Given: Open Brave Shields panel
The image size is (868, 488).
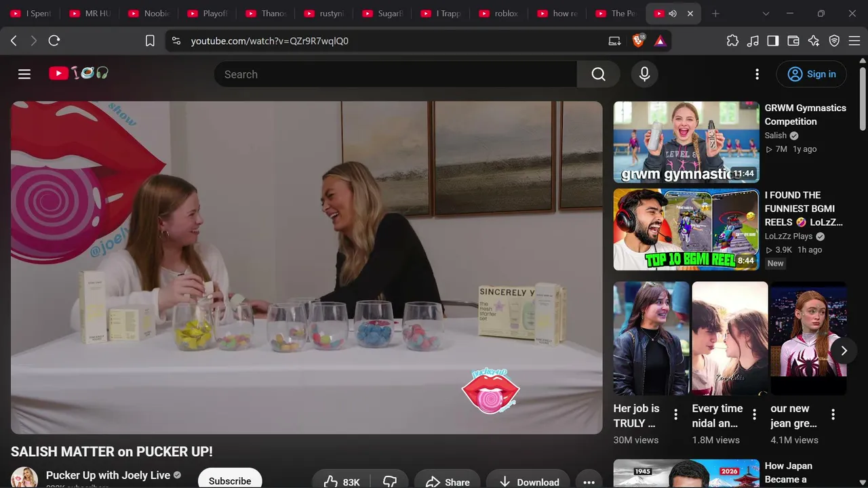Looking at the screenshot, I should tap(638, 41).
